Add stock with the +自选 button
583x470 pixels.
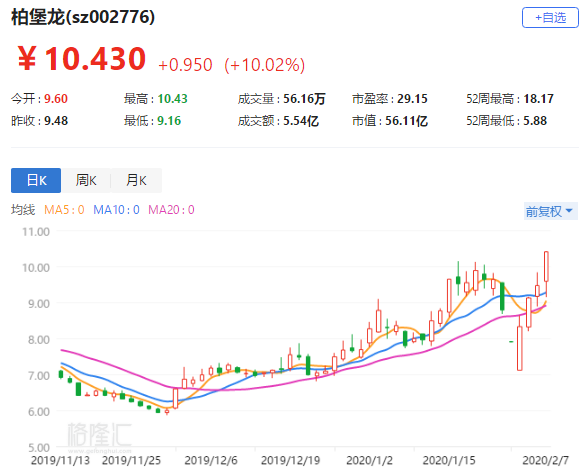point(550,17)
